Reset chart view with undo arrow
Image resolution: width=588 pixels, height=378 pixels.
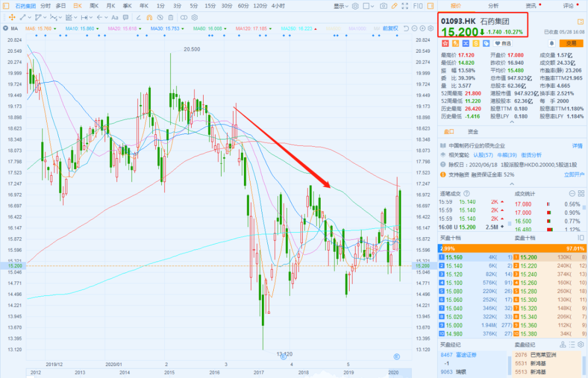click(406, 28)
